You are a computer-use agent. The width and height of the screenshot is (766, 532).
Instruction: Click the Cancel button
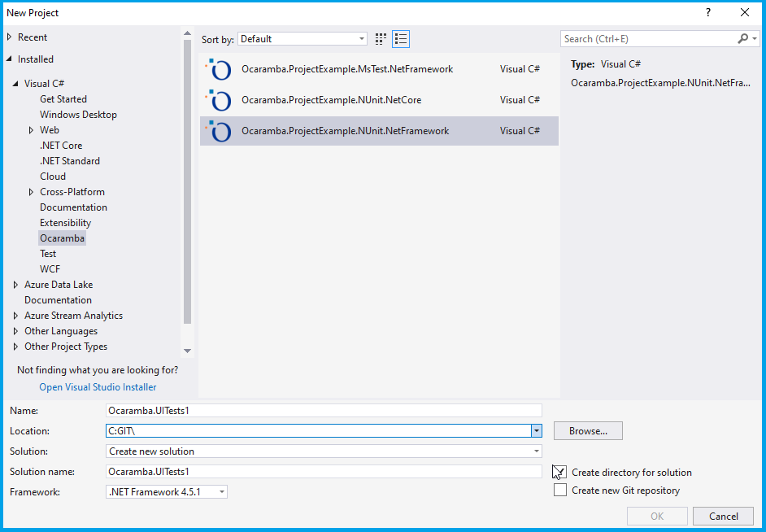(x=724, y=517)
